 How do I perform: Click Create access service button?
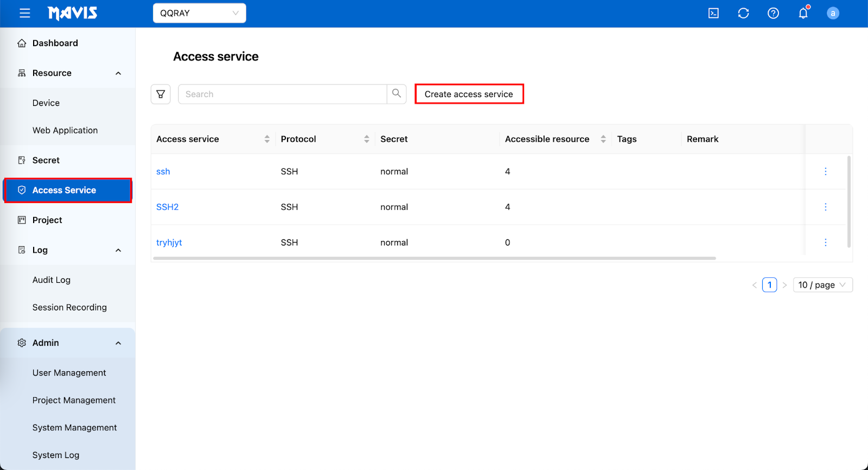point(469,94)
